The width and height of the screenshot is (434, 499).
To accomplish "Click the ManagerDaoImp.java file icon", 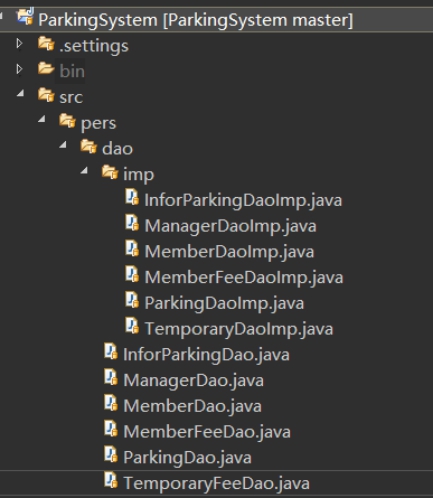I will coord(132,223).
